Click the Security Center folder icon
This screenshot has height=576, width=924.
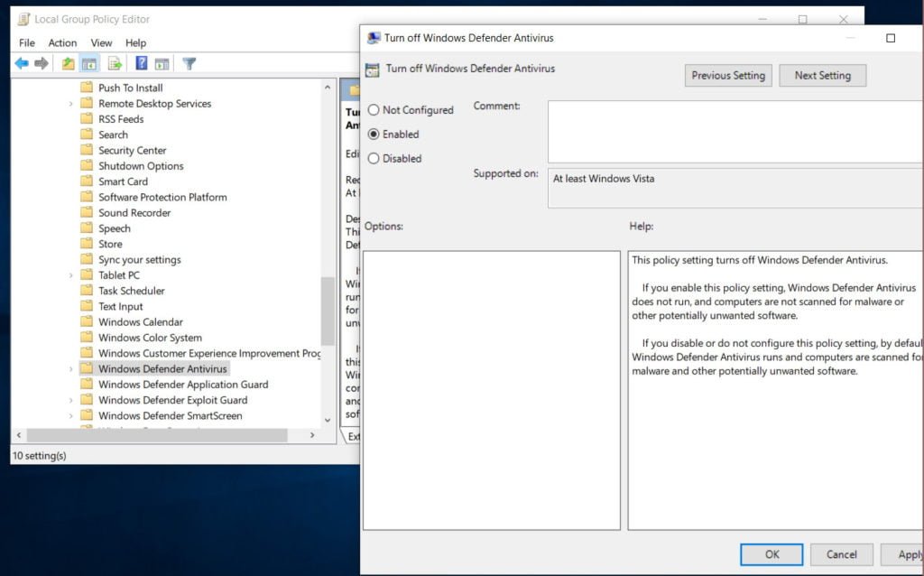click(87, 150)
